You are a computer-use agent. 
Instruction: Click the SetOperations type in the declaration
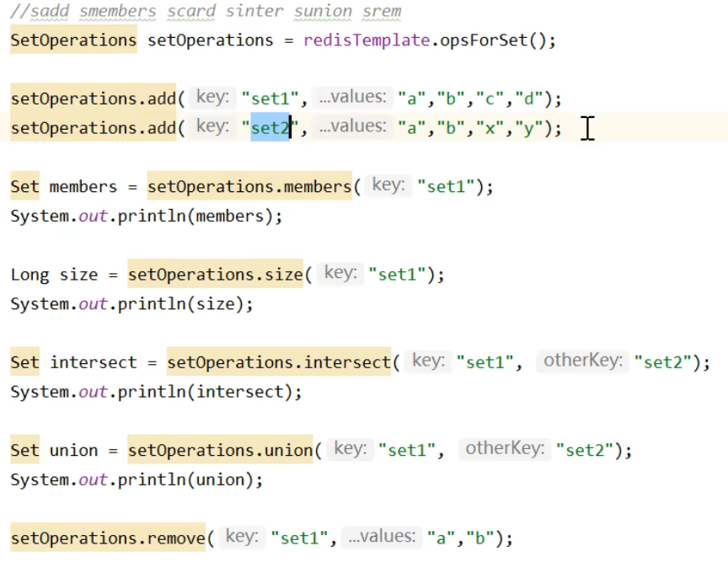tap(73, 40)
